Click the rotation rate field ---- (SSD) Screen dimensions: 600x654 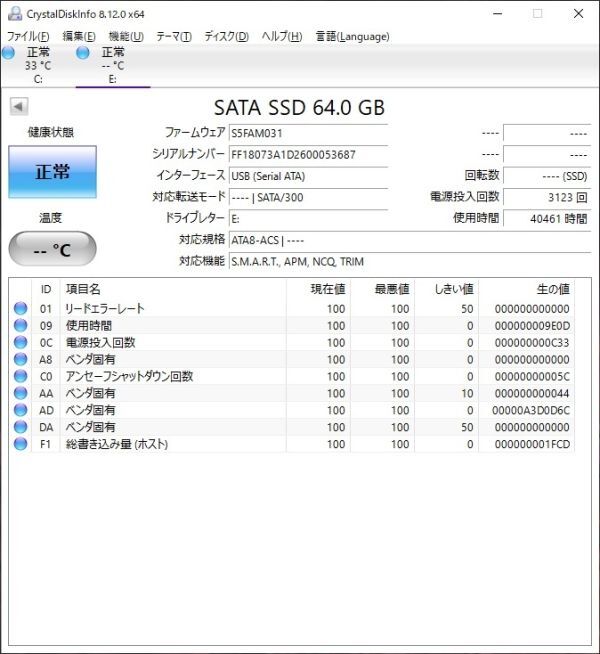tap(547, 176)
